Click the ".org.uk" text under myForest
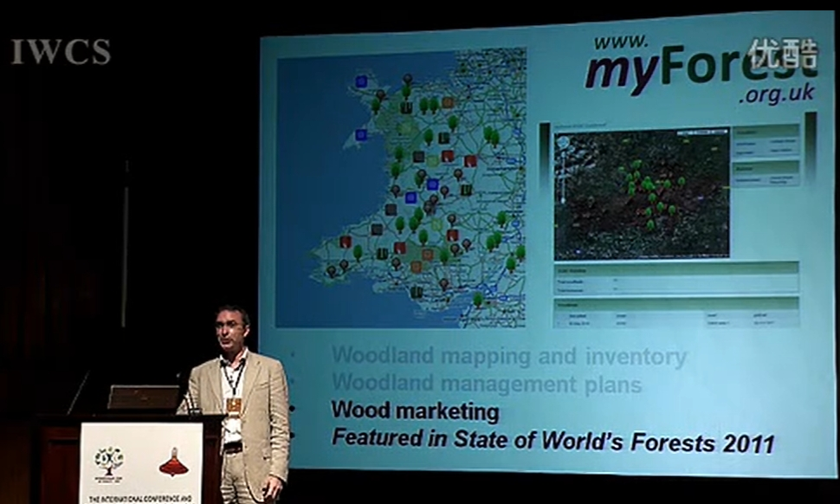The image size is (840, 504). [777, 94]
